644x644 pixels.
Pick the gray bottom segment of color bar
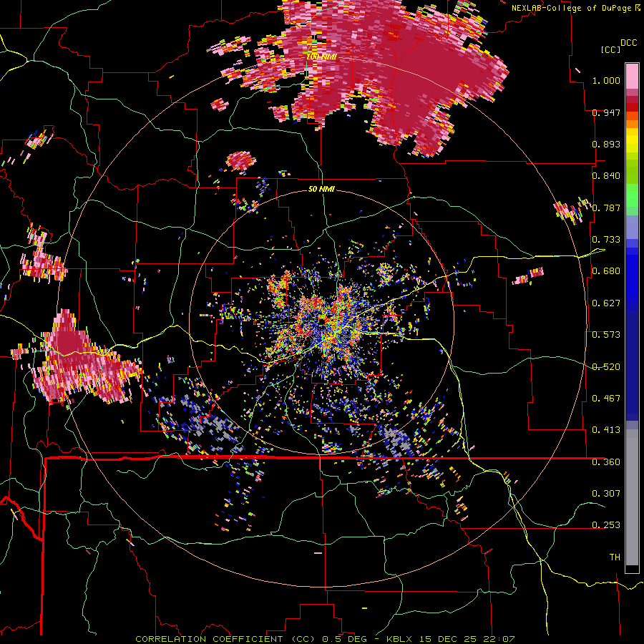point(632,497)
